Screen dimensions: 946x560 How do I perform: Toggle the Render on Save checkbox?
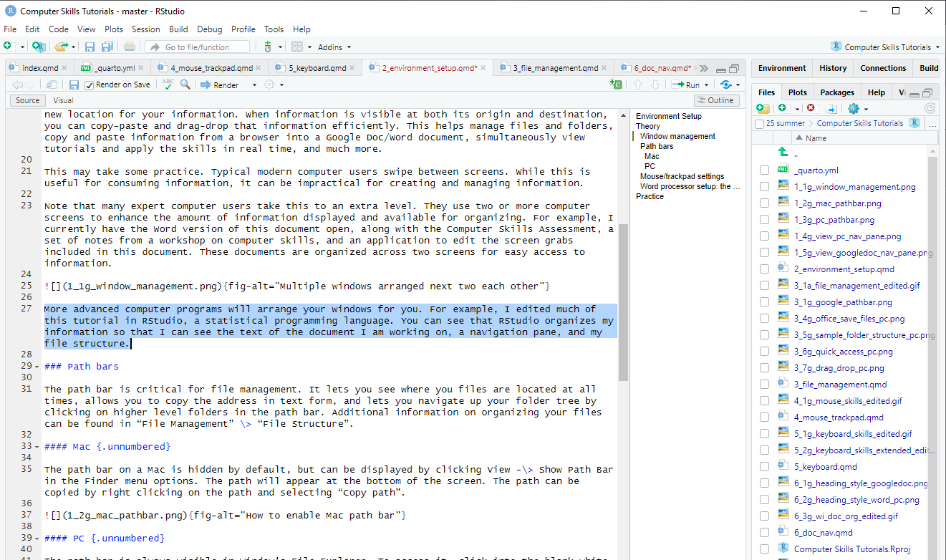[90, 85]
